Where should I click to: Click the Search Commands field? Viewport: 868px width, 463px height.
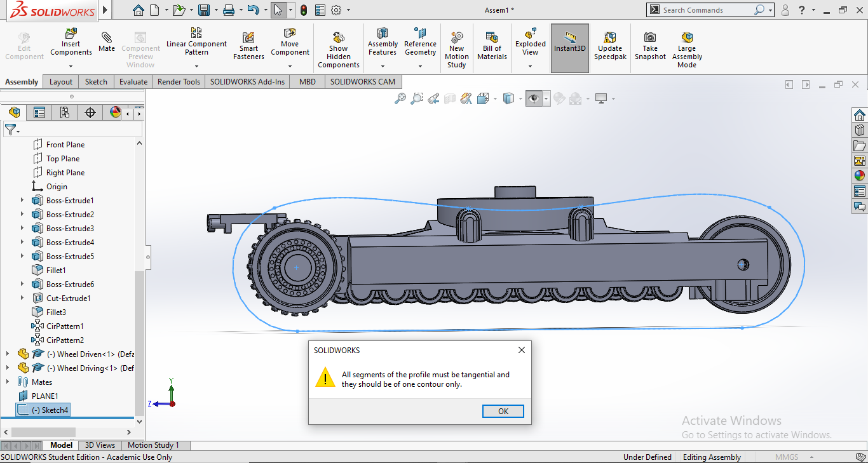pos(707,10)
